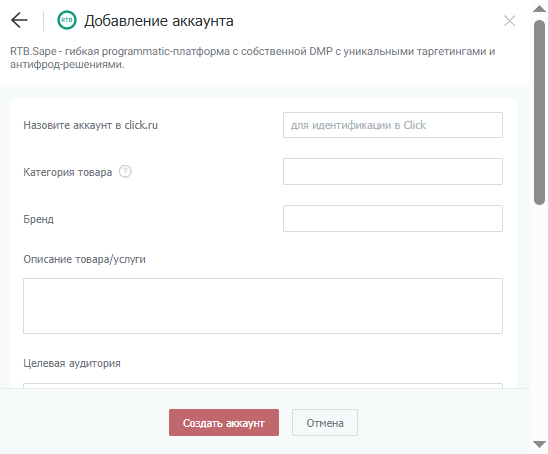
Task: Focus the account name field for click.ru
Action: 393,125
